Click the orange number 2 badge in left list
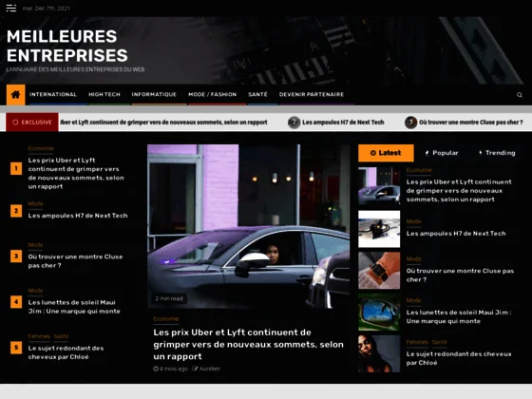The height and width of the screenshot is (399, 532). coord(16,211)
